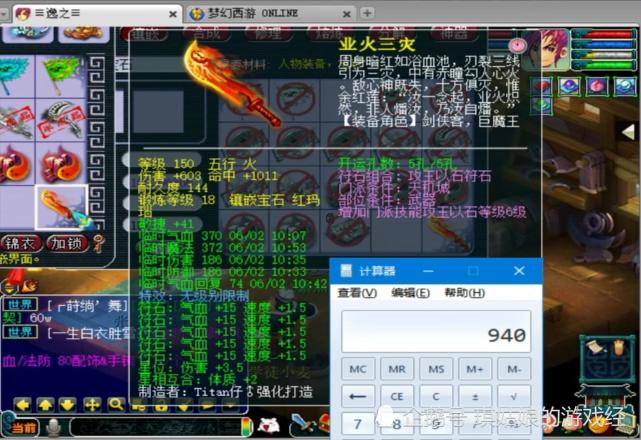Open the rainbow color picker beside chat input
The image size is (641, 440).
[247, 427]
